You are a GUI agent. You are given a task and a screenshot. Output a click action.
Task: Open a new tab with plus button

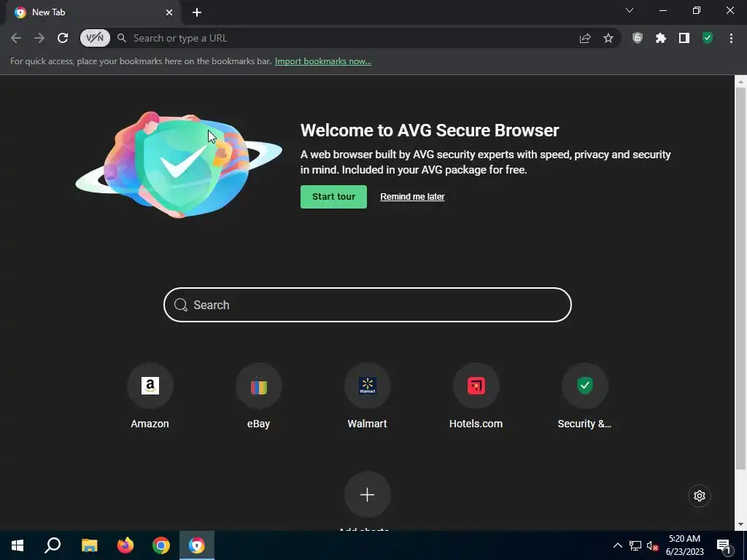tap(197, 12)
